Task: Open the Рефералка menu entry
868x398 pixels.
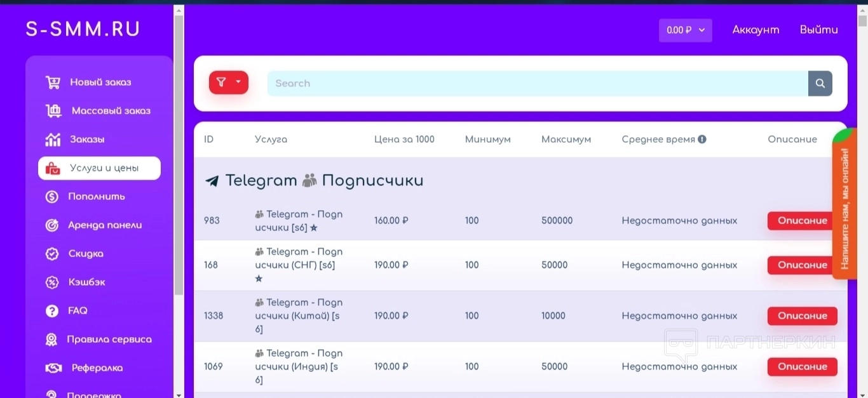Action: (97, 368)
